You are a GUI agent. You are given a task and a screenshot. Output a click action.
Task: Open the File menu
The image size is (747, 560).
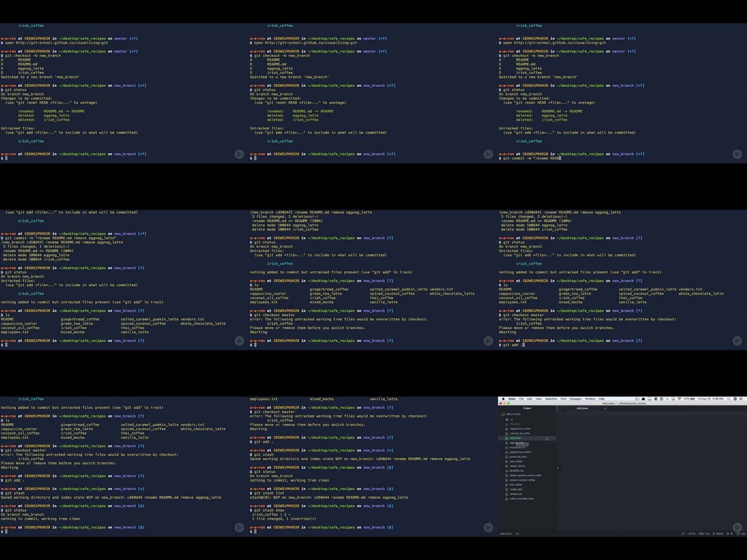(x=521, y=399)
